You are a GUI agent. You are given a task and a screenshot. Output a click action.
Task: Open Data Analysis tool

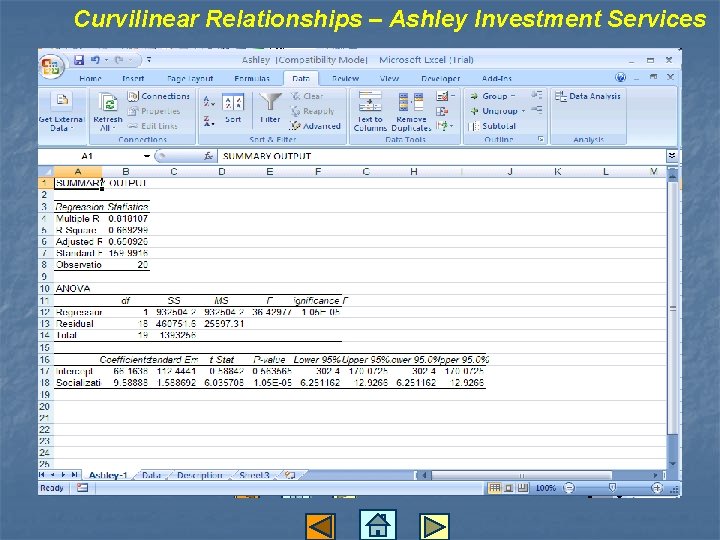click(588, 96)
